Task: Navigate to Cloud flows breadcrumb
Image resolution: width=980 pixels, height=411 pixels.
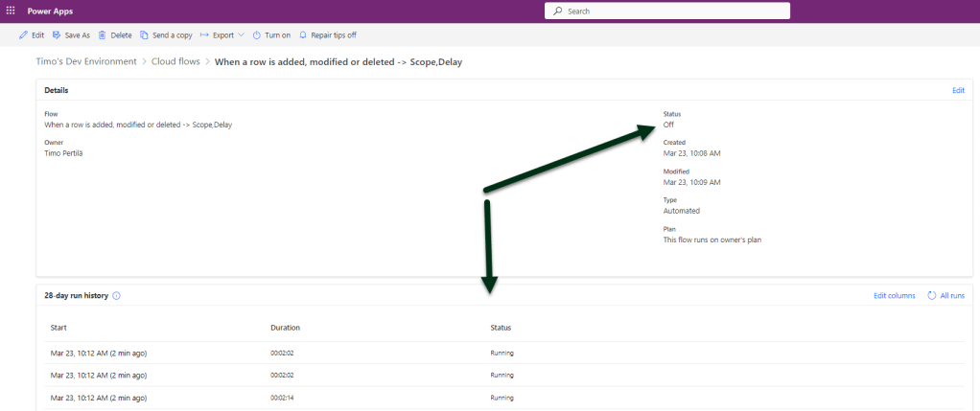Action: click(176, 62)
